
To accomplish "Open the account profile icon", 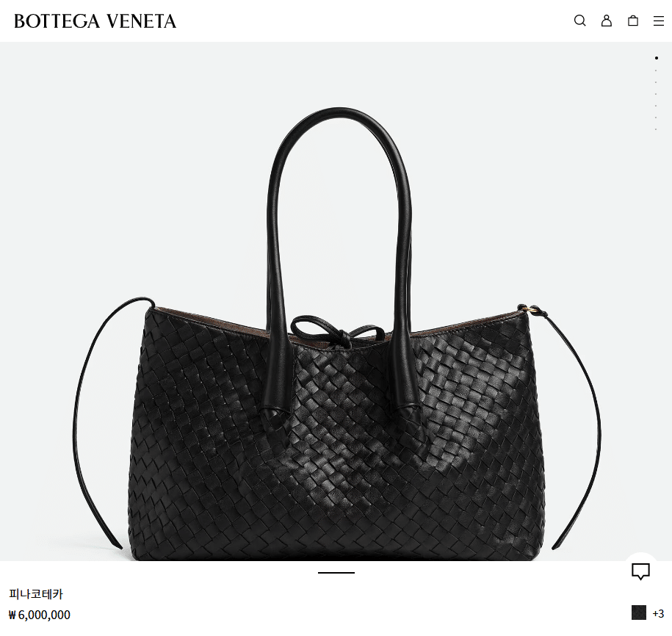I will (607, 21).
